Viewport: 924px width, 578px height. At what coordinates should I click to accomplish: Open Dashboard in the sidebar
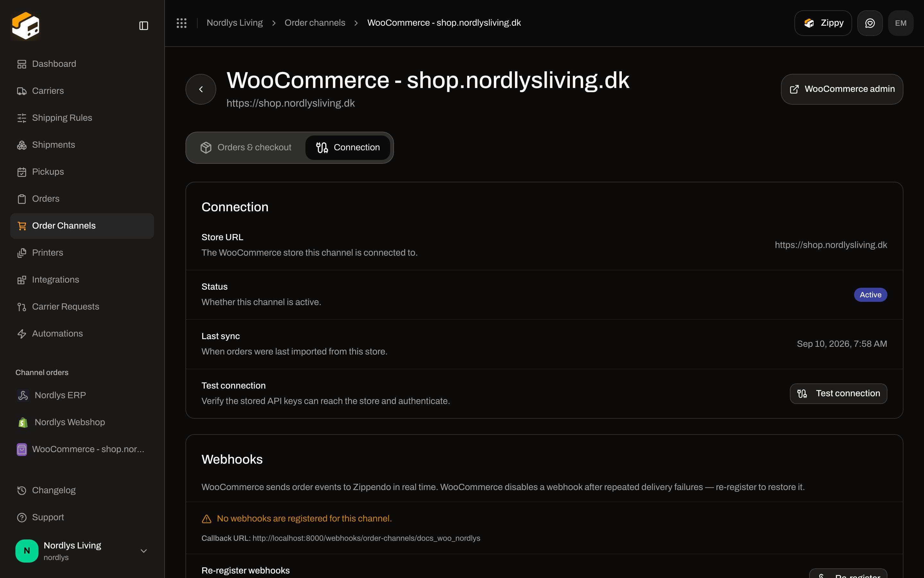(82, 64)
